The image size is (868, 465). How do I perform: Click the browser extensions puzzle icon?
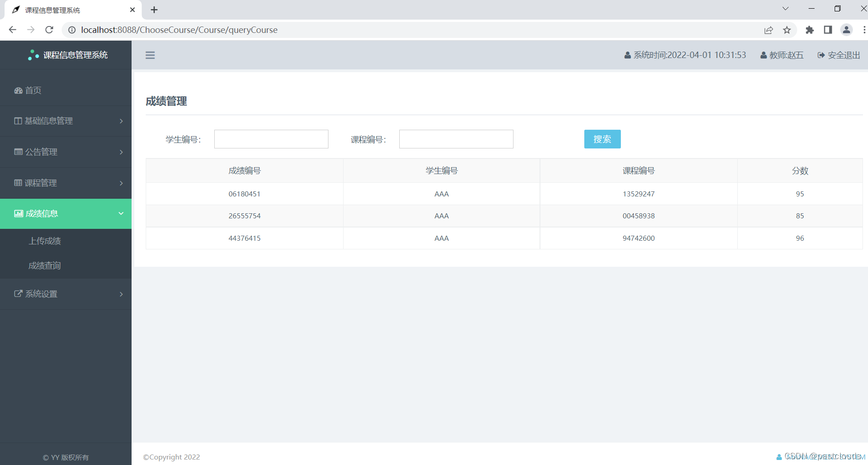(809, 30)
